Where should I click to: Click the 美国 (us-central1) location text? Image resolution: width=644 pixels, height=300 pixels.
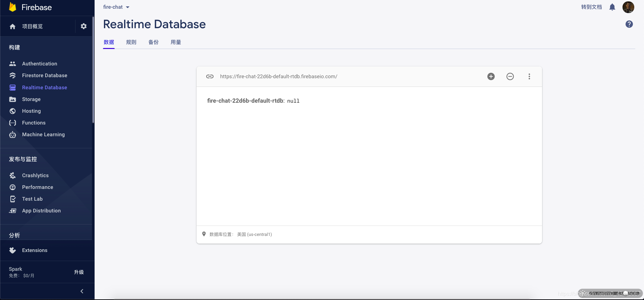(255, 234)
